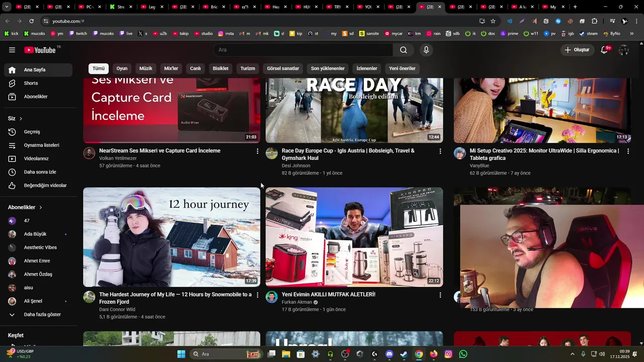Bookmark this page with the star icon
Screen dimensions: 644x362
tap(493, 21)
